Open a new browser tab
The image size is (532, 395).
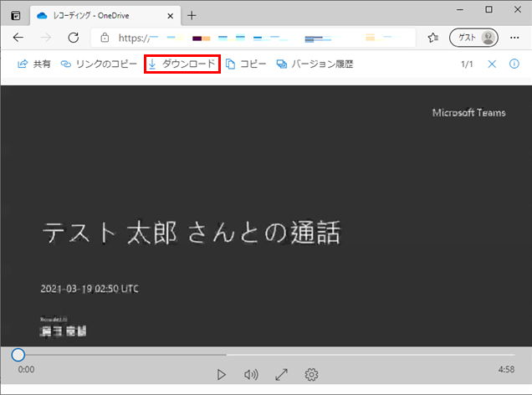[x=192, y=15]
